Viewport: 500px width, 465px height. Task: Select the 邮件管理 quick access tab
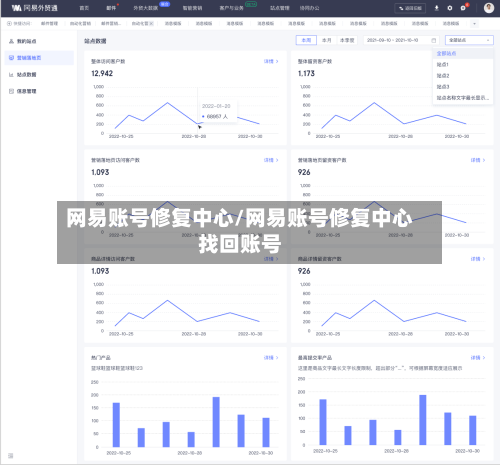pos(49,23)
